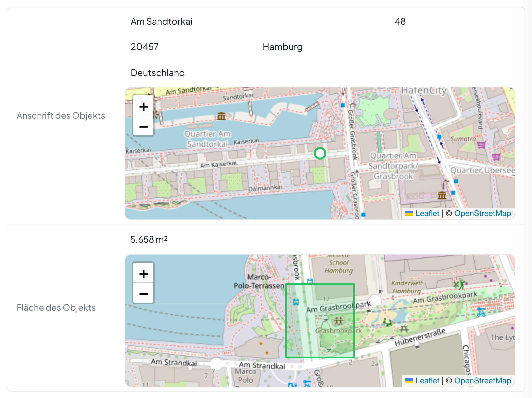
Task: Select the house number 48
Action: (400, 22)
